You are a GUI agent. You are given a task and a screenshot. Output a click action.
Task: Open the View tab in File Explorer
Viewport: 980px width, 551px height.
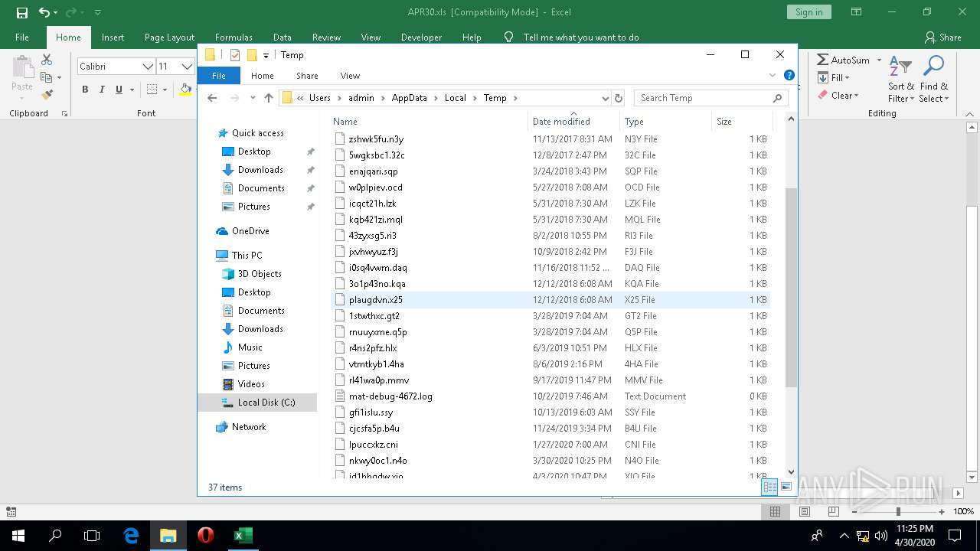[350, 76]
